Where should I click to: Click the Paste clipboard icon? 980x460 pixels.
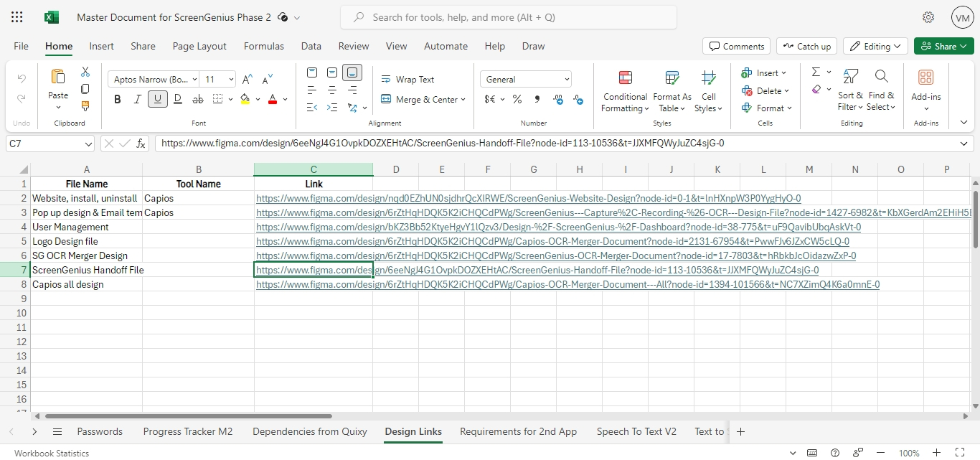pos(58,77)
